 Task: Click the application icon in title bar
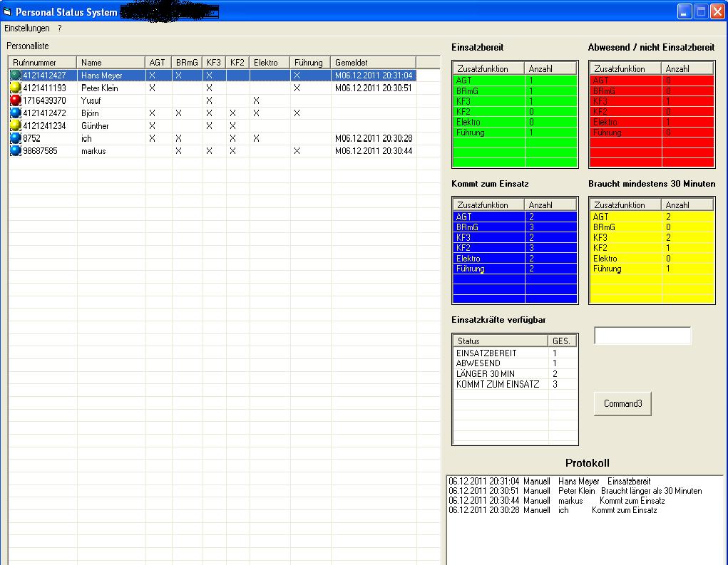tap(8, 11)
